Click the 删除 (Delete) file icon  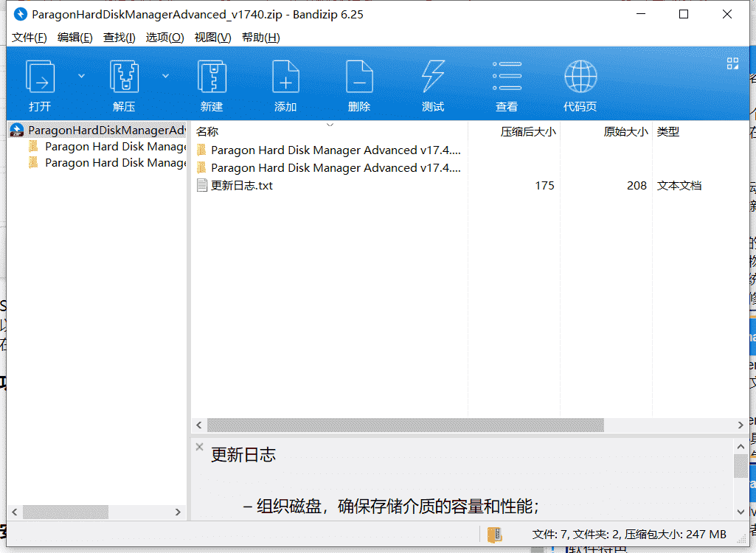(359, 76)
